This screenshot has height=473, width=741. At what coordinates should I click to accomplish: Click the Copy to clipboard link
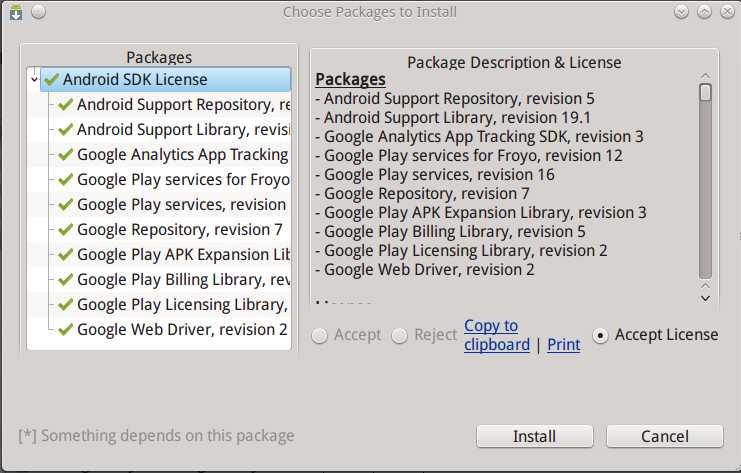[x=497, y=335]
